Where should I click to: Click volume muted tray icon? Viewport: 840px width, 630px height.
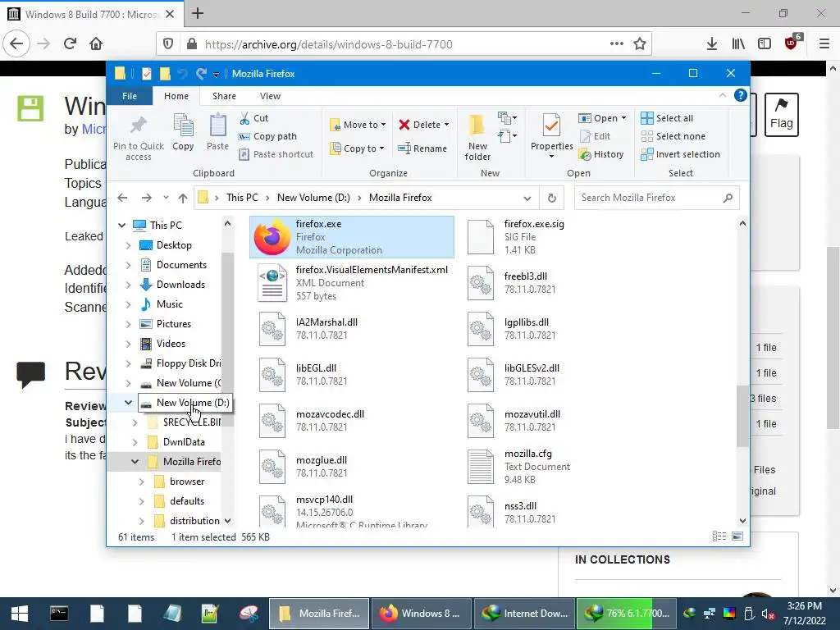[768, 614]
